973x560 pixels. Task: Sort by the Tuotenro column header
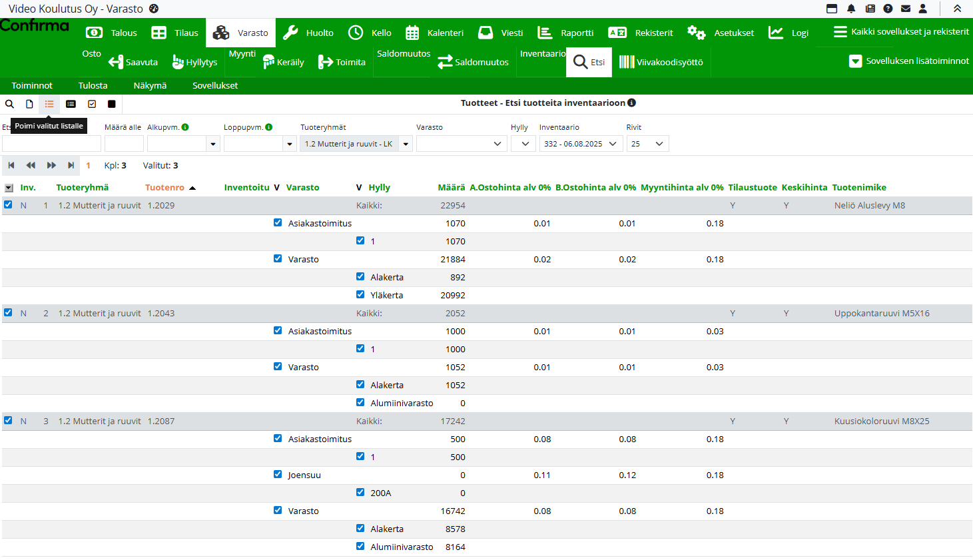(164, 188)
